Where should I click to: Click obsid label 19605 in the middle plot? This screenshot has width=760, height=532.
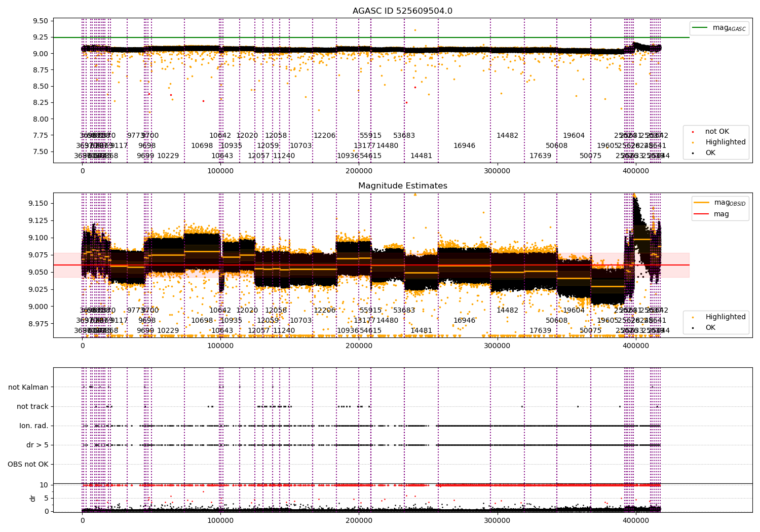click(607, 321)
